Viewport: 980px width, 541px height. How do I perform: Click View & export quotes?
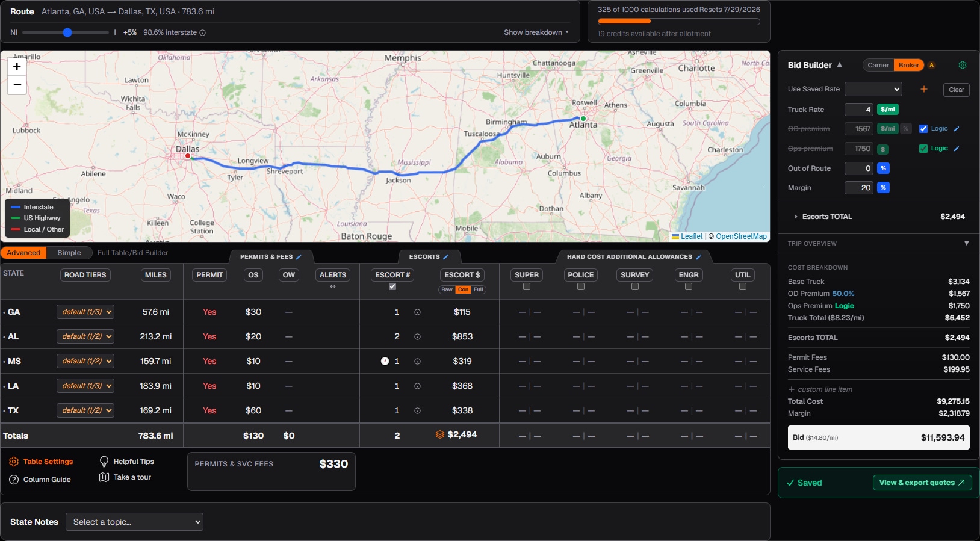tap(922, 483)
